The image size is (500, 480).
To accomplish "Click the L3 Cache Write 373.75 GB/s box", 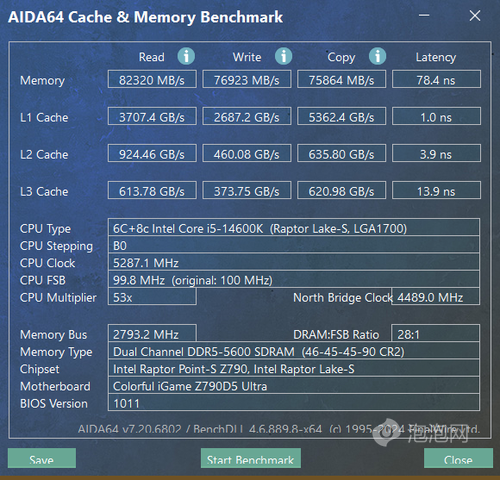I will [247, 190].
